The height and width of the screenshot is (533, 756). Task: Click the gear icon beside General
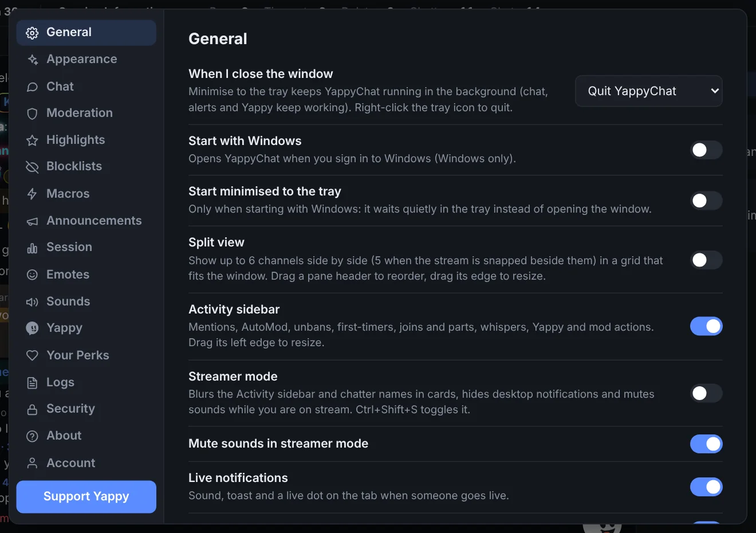tap(33, 33)
